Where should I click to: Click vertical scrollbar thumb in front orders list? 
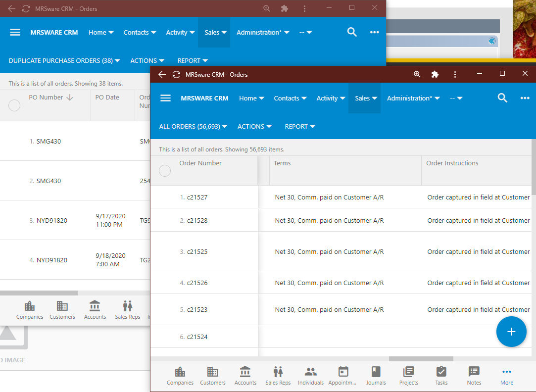click(x=534, y=167)
